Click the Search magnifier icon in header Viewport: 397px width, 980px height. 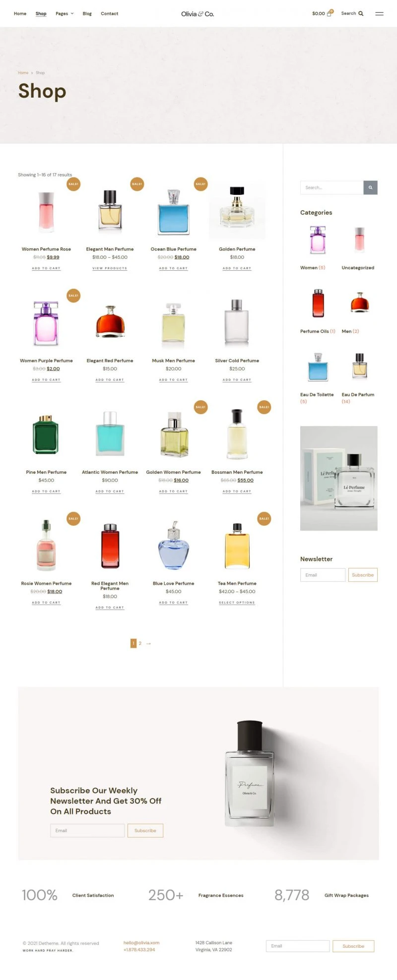pyautogui.click(x=361, y=13)
